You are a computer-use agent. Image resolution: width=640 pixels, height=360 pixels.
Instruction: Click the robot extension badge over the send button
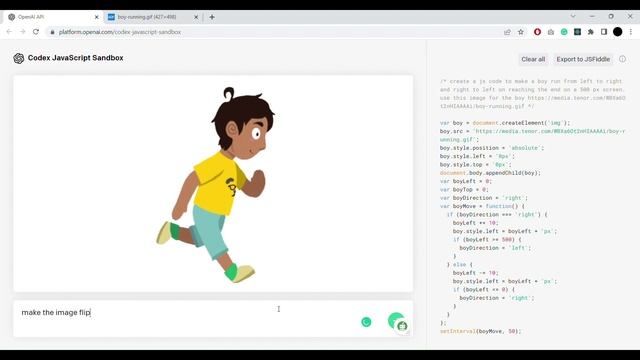[x=402, y=326]
